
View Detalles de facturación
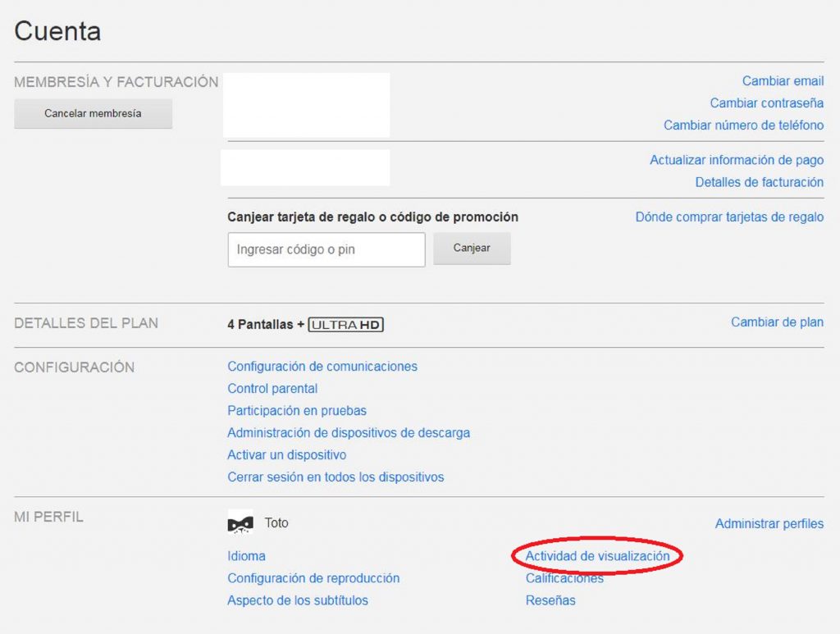pos(759,183)
